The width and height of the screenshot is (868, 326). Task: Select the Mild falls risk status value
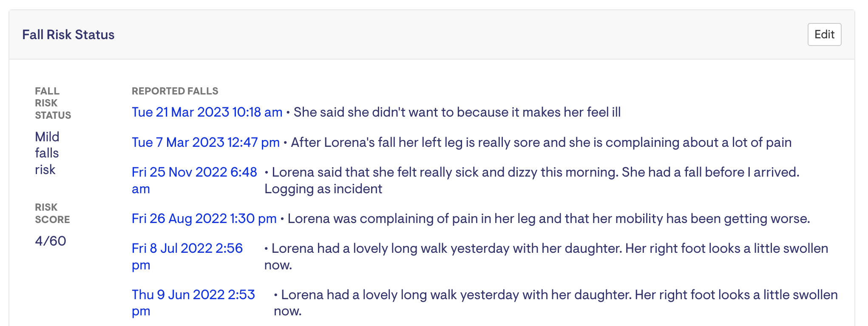[47, 153]
